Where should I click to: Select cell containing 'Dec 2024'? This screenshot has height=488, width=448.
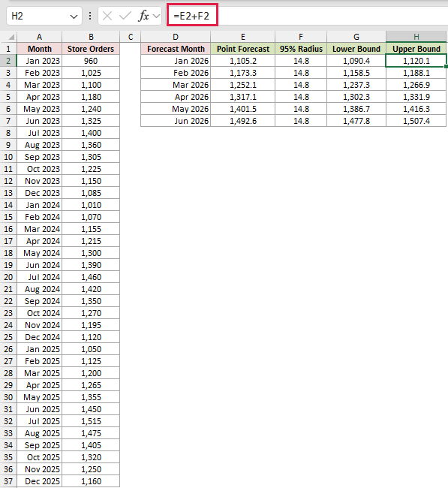coord(40,337)
